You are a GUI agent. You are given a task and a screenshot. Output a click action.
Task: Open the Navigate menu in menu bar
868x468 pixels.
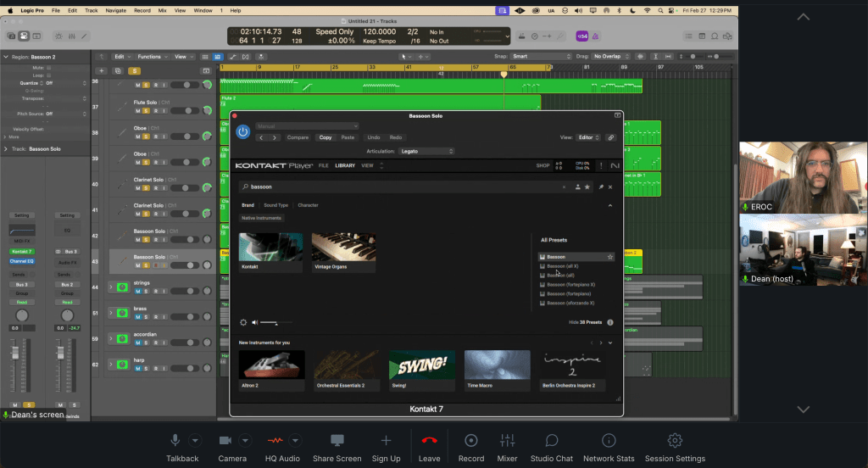click(115, 10)
